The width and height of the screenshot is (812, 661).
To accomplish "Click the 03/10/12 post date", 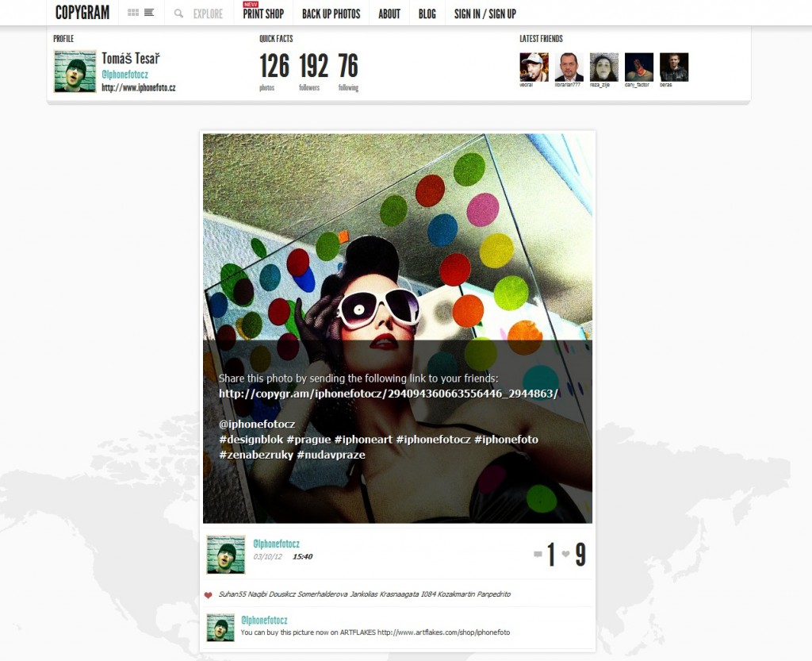I will [x=268, y=557].
